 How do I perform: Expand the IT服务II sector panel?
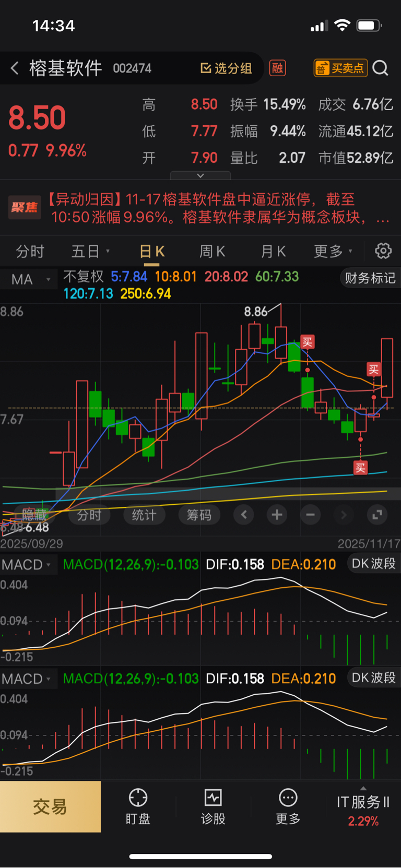(363, 806)
